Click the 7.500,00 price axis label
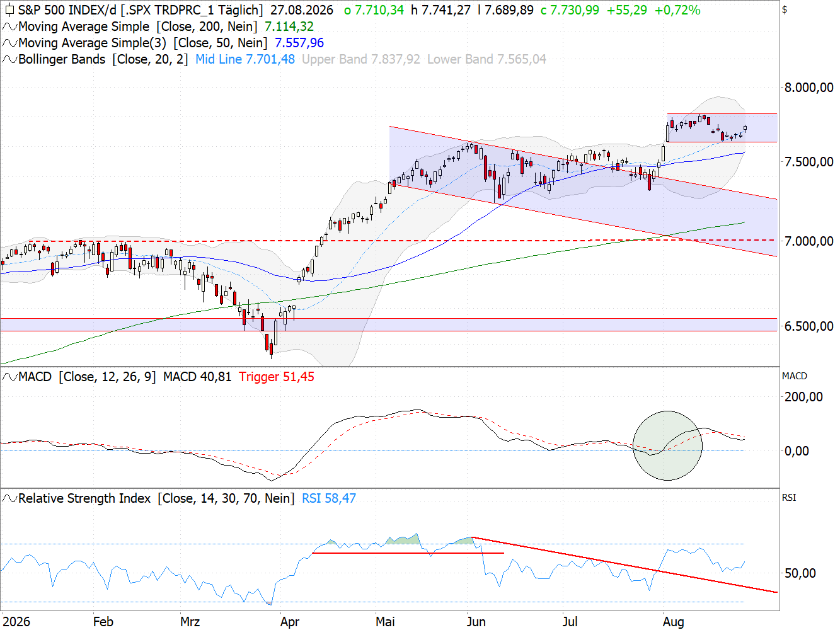 coord(809,162)
